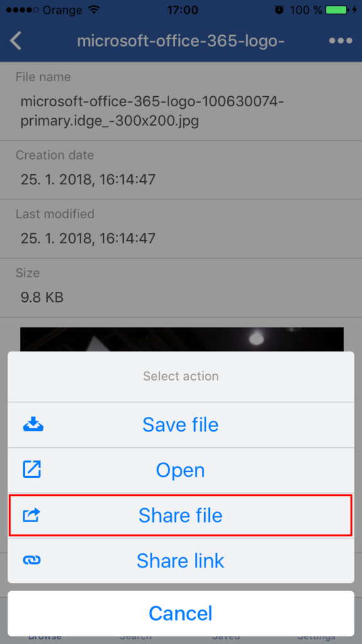
Task: Select the Share file option
Action: 181,515
